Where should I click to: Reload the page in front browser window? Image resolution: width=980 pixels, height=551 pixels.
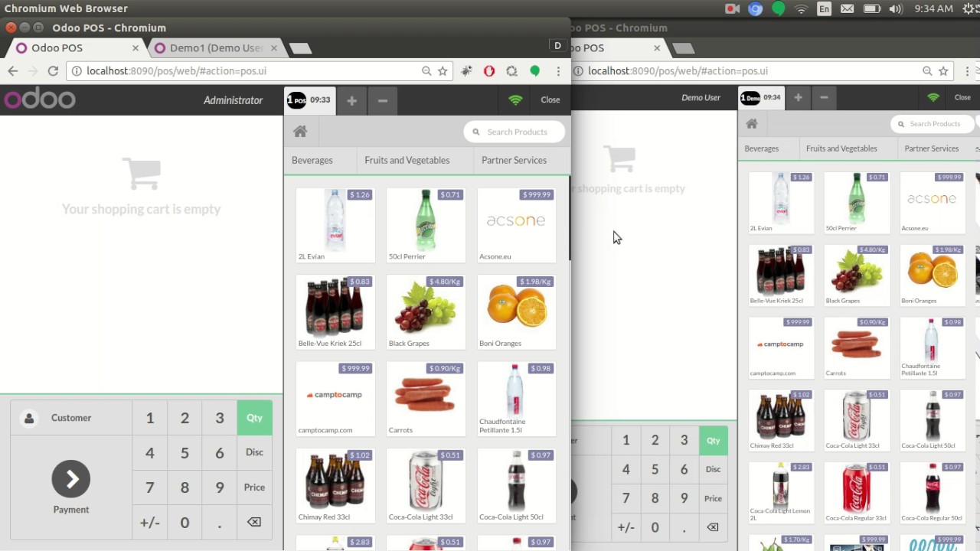[x=53, y=70]
